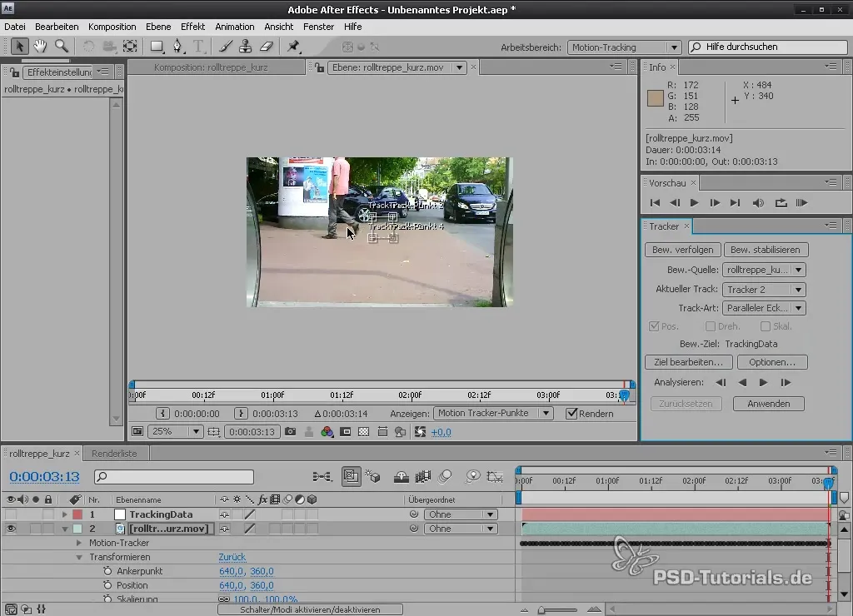Jump to last frame in Vorschau
This screenshot has width=853, height=616.
[x=735, y=203]
